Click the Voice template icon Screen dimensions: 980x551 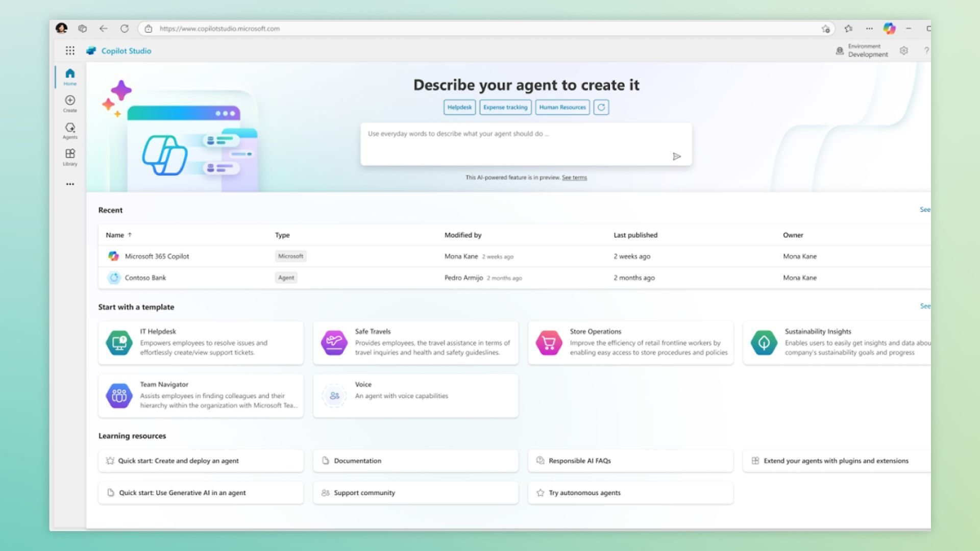point(334,395)
